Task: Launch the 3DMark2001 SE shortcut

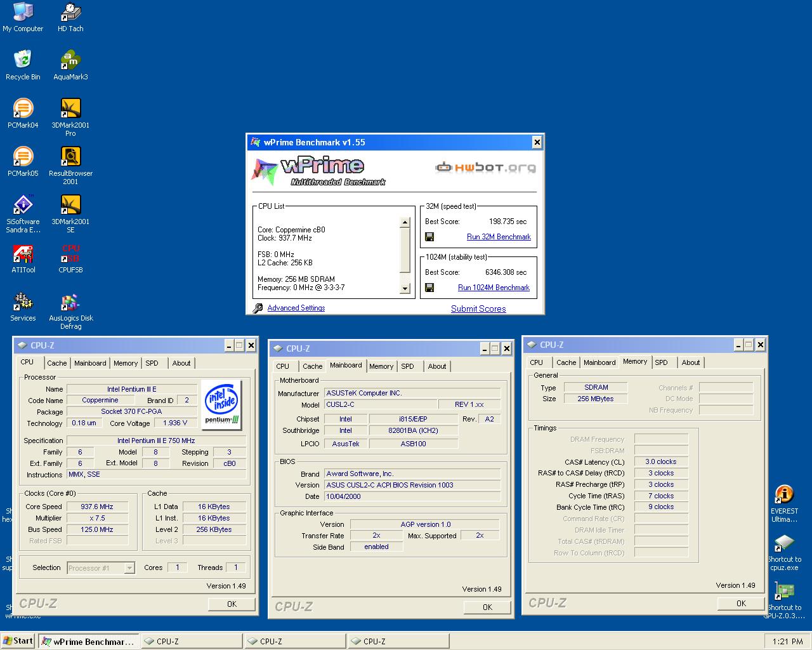Action: (70, 214)
